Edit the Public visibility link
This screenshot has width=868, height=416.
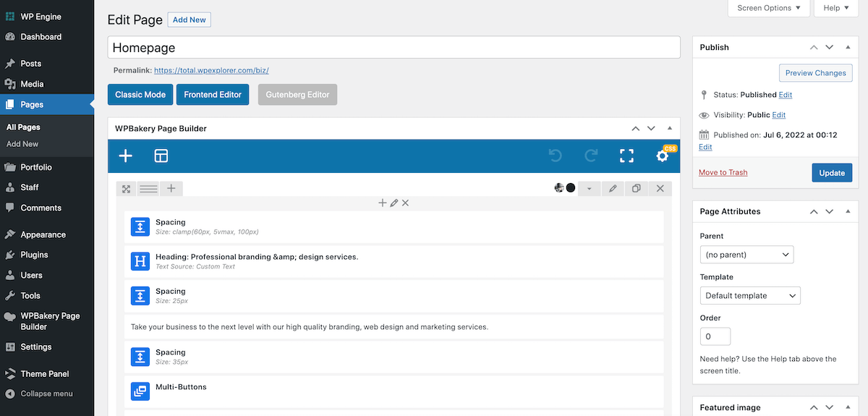[x=778, y=115]
